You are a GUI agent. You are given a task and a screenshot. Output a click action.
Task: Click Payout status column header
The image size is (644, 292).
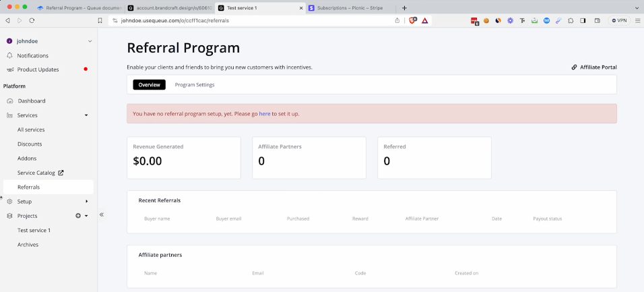tap(548, 218)
